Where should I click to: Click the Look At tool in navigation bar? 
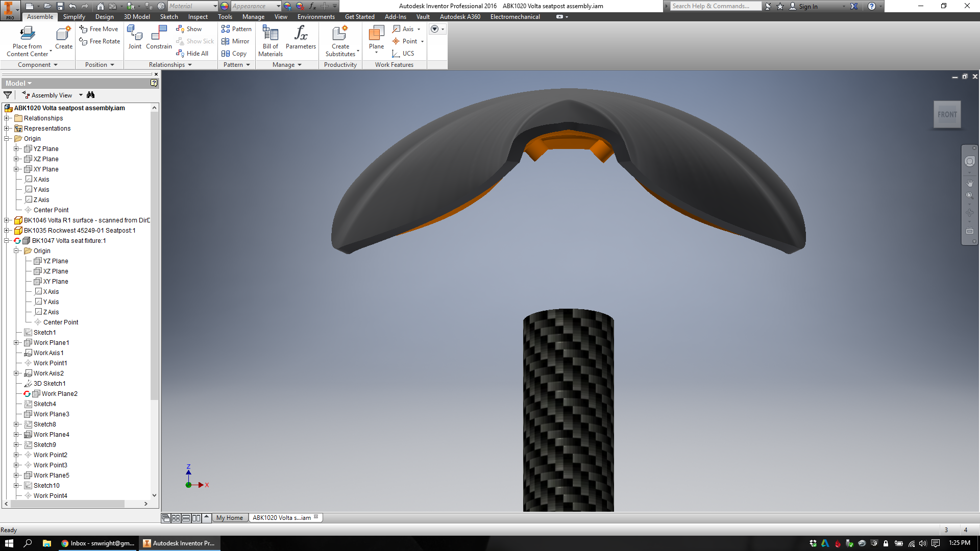pos(970,231)
